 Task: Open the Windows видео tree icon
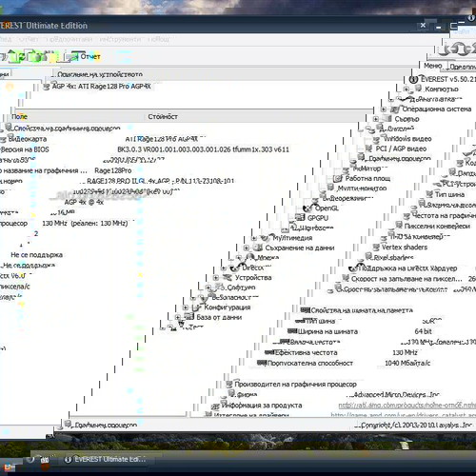coord(376,139)
